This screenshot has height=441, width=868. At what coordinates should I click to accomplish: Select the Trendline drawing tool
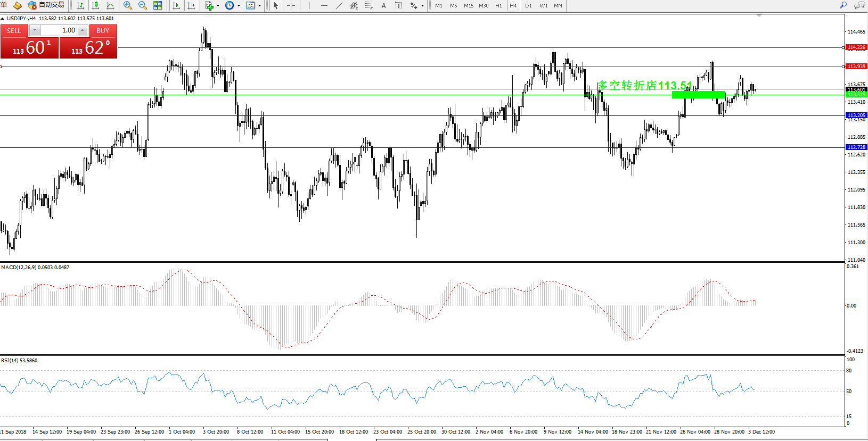(x=339, y=5)
